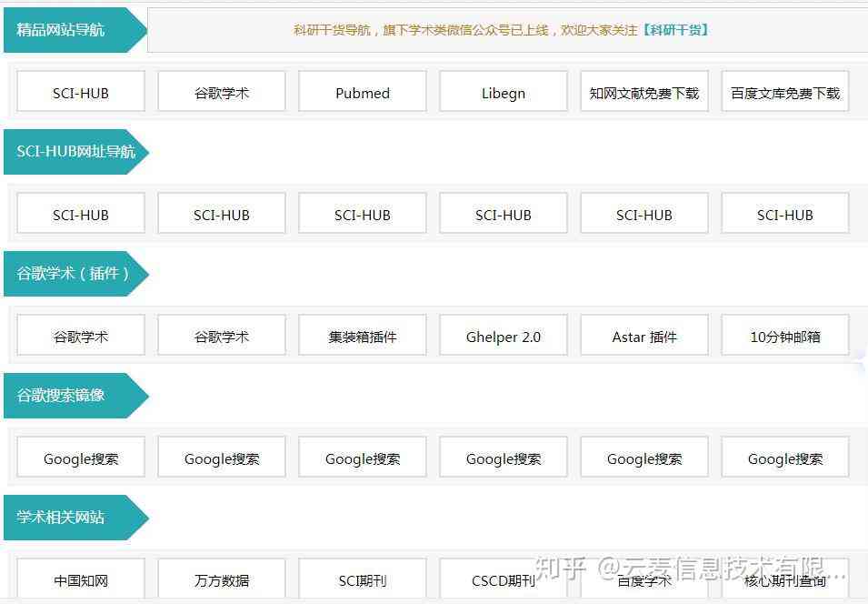
Task: Select the 谷歌学术（插件）section header
Action: [76, 274]
